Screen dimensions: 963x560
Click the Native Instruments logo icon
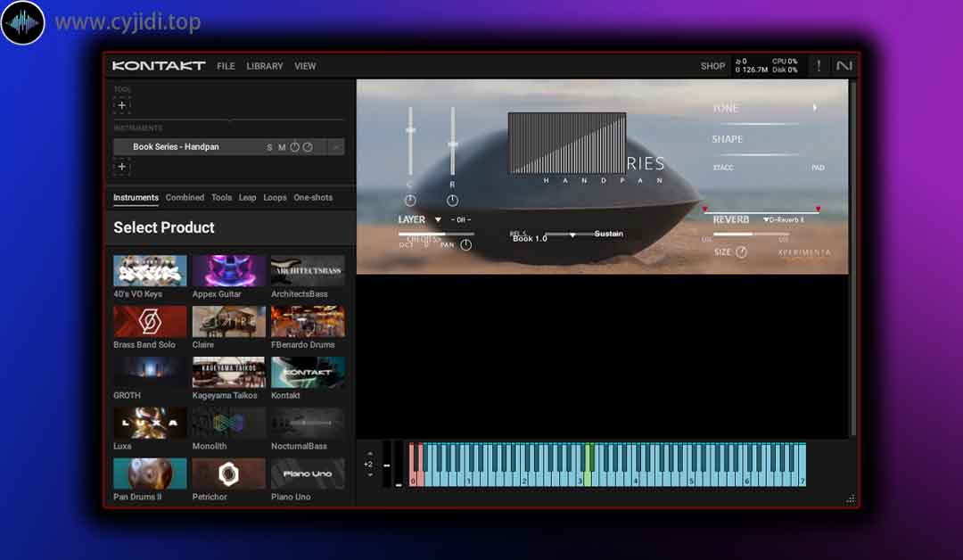(844, 66)
